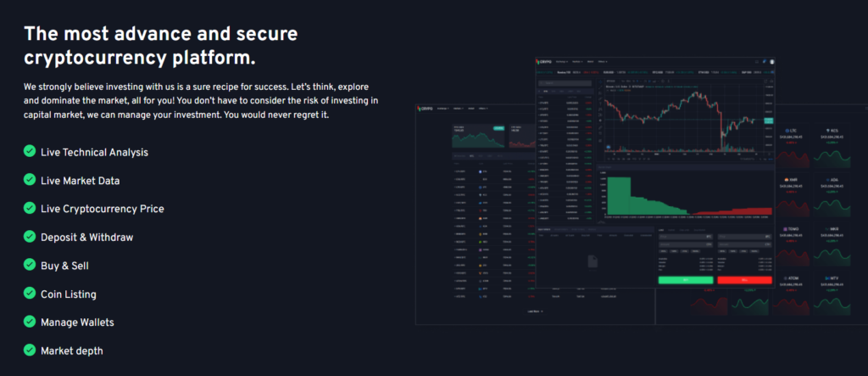Viewport: 868px width, 376px height.
Task: Click the main heading about cryptocurrency platform
Action: point(161,47)
